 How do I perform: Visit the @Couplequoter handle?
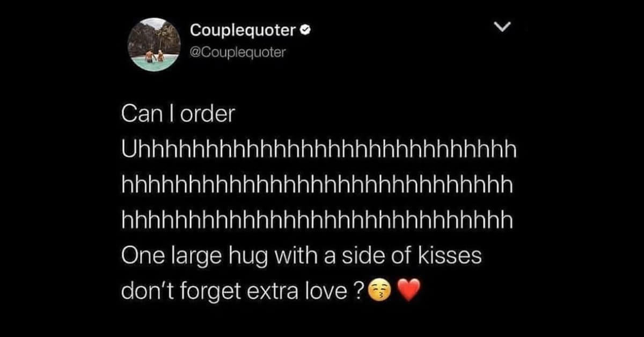238,53
